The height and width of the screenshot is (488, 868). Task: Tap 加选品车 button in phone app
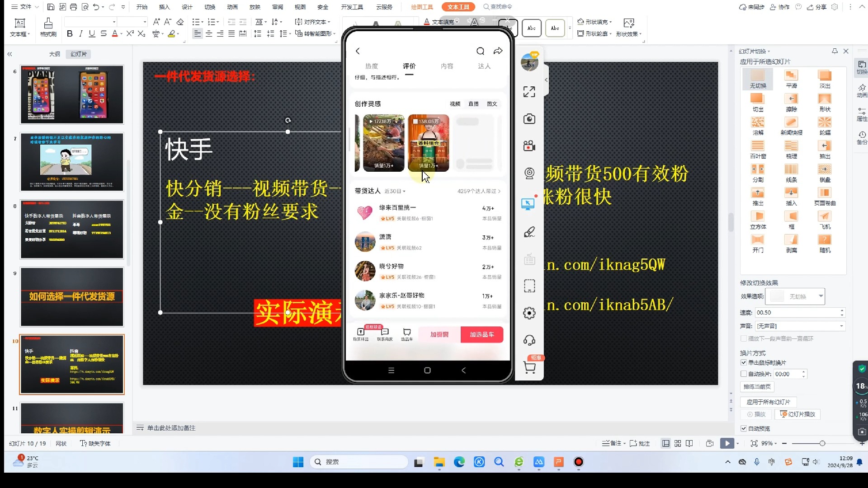pos(482,334)
